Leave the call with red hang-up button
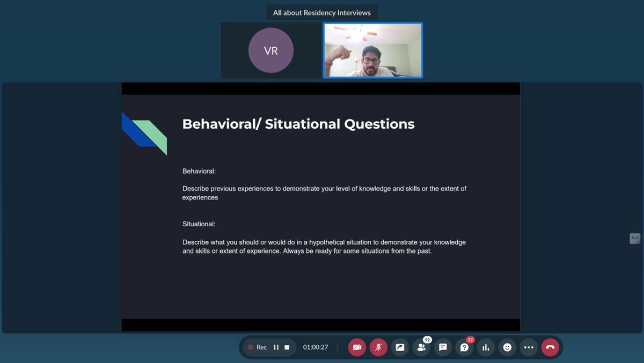 coord(550,347)
